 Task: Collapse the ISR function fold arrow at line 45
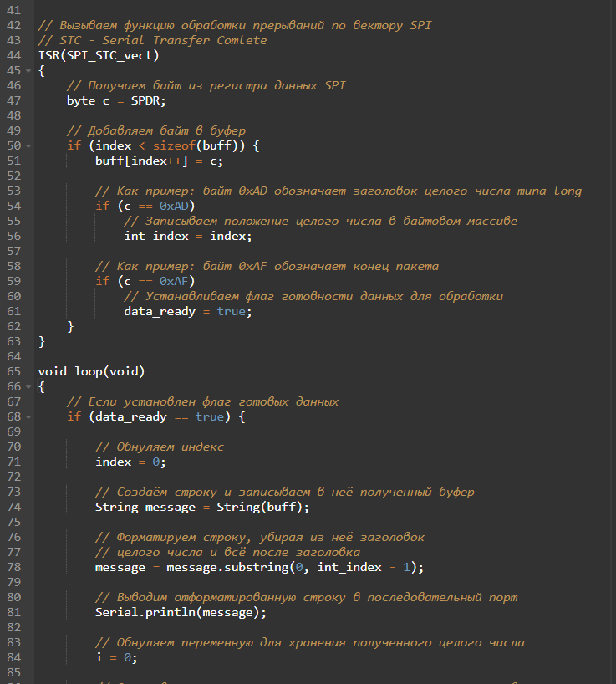(28, 71)
